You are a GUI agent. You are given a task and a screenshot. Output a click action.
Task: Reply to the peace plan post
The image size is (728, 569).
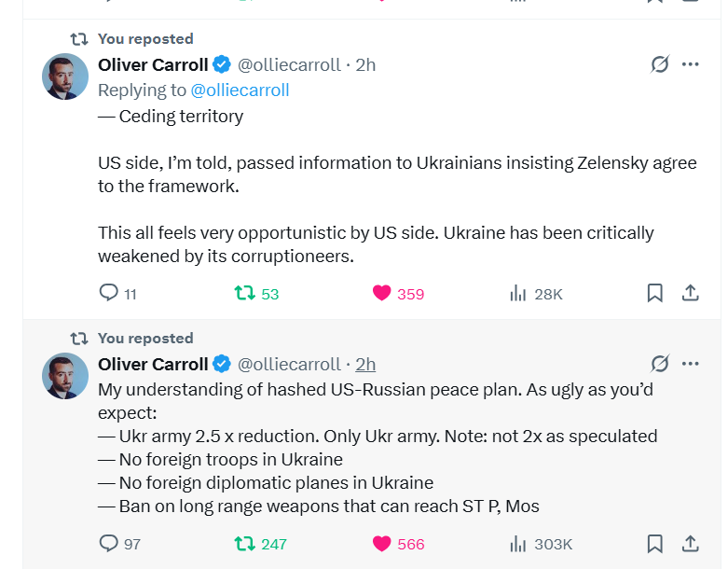click(x=109, y=543)
